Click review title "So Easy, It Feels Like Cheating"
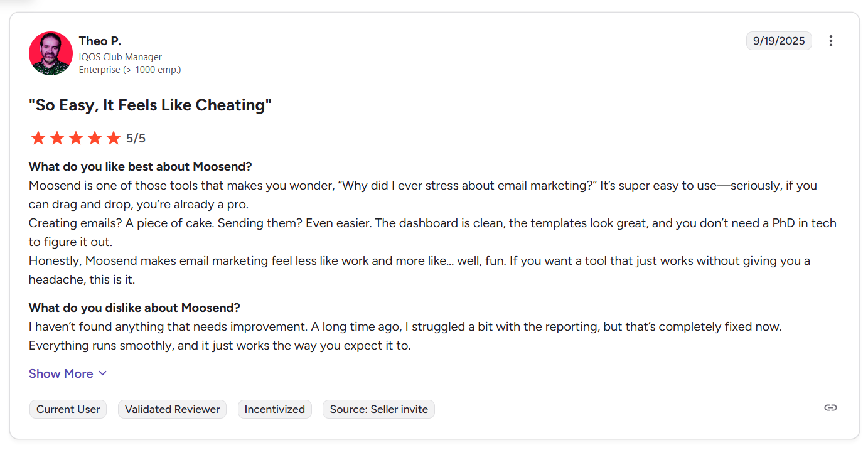This screenshot has width=868, height=450. coord(150,105)
